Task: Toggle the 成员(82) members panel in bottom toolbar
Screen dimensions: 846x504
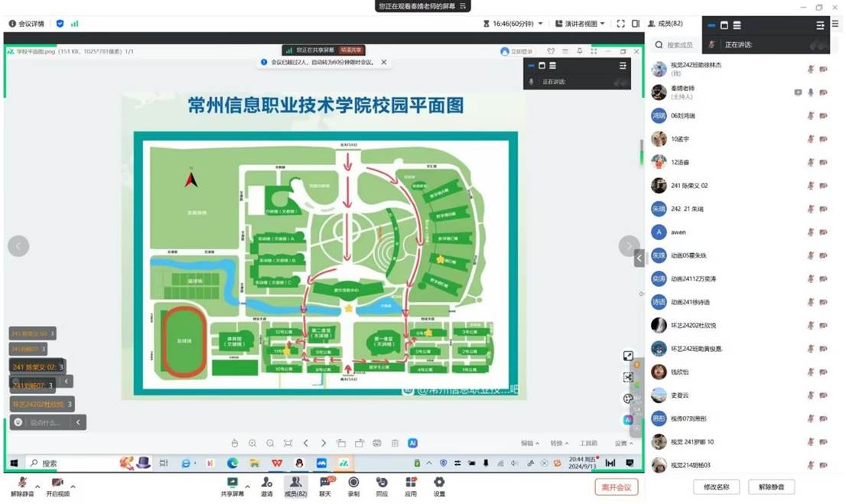Action: pyautogui.click(x=295, y=486)
